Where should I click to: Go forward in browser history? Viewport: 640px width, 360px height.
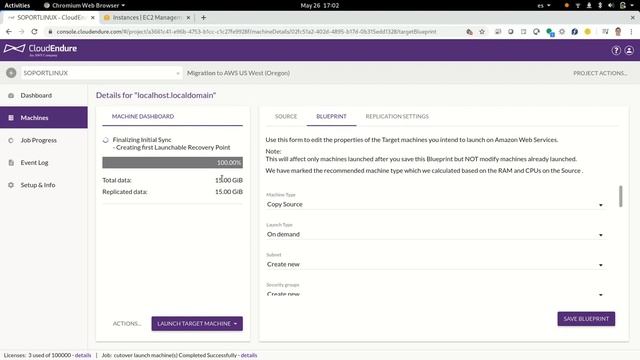(21, 31)
